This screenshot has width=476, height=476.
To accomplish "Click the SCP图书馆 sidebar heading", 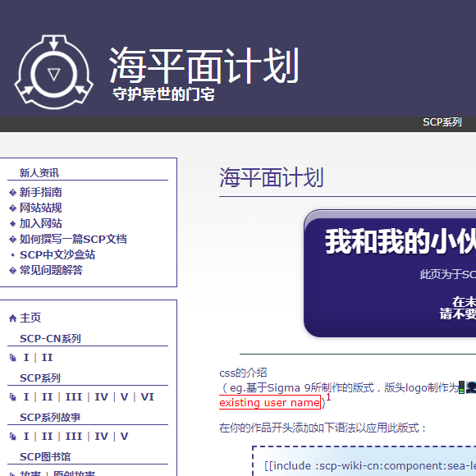I will coord(45,457).
